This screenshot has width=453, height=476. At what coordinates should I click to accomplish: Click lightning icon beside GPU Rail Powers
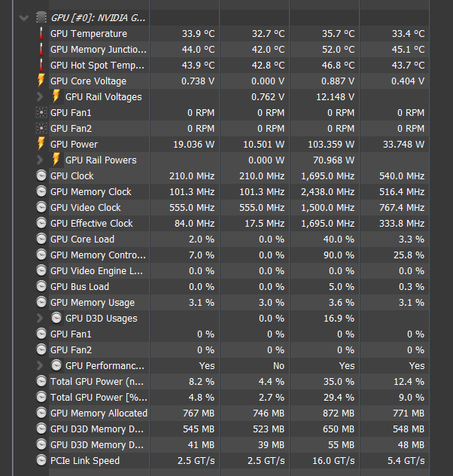[56, 160]
